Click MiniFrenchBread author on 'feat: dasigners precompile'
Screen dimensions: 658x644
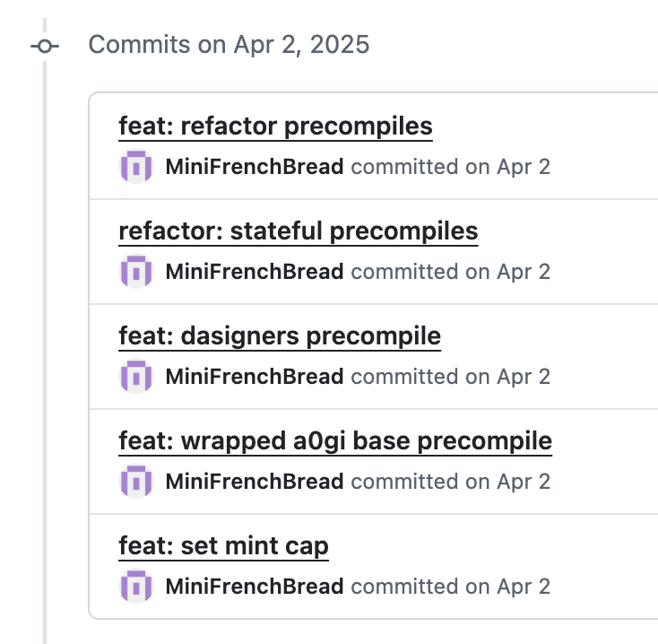coord(255,377)
